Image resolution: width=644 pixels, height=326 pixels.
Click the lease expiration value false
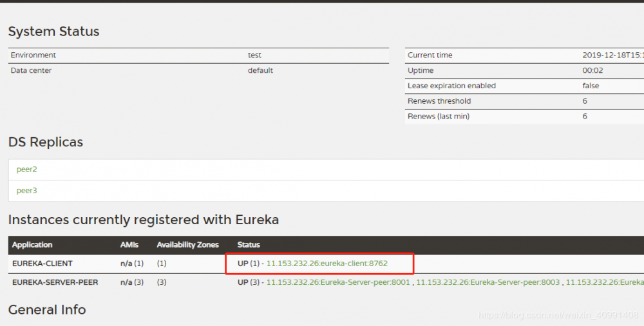pos(591,86)
